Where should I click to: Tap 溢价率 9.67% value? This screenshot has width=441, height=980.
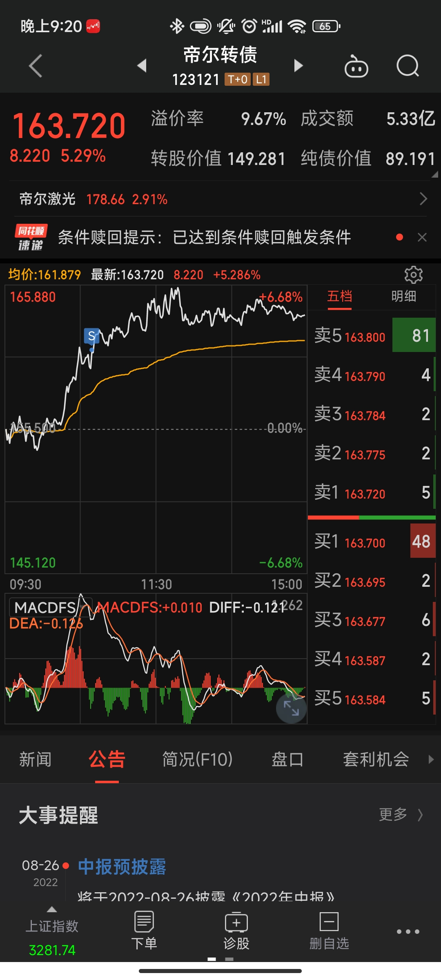point(263,119)
